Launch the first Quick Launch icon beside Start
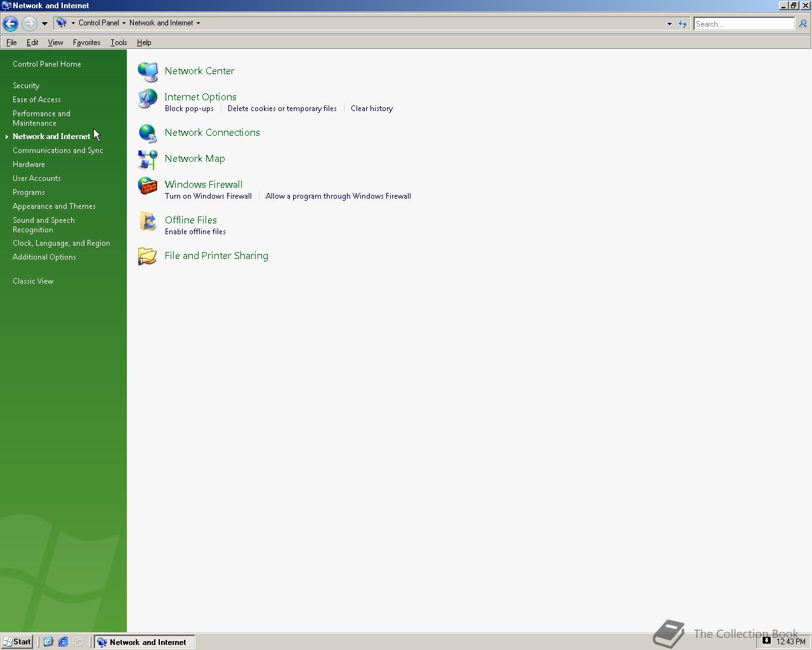The image size is (812, 650). (x=48, y=642)
